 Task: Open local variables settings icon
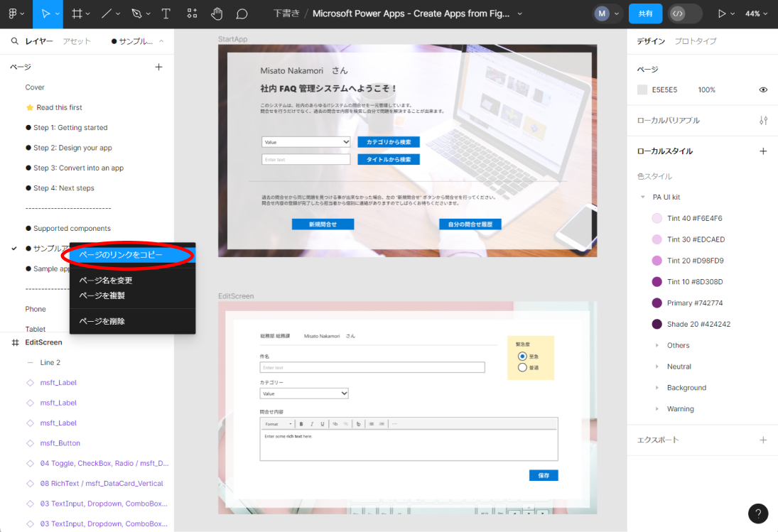point(763,121)
